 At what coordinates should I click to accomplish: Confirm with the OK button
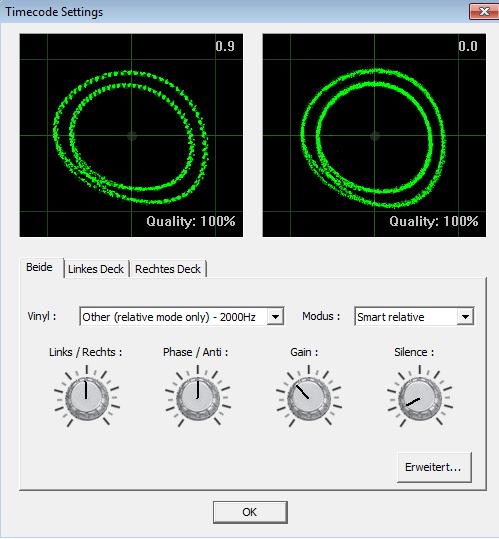(250, 512)
